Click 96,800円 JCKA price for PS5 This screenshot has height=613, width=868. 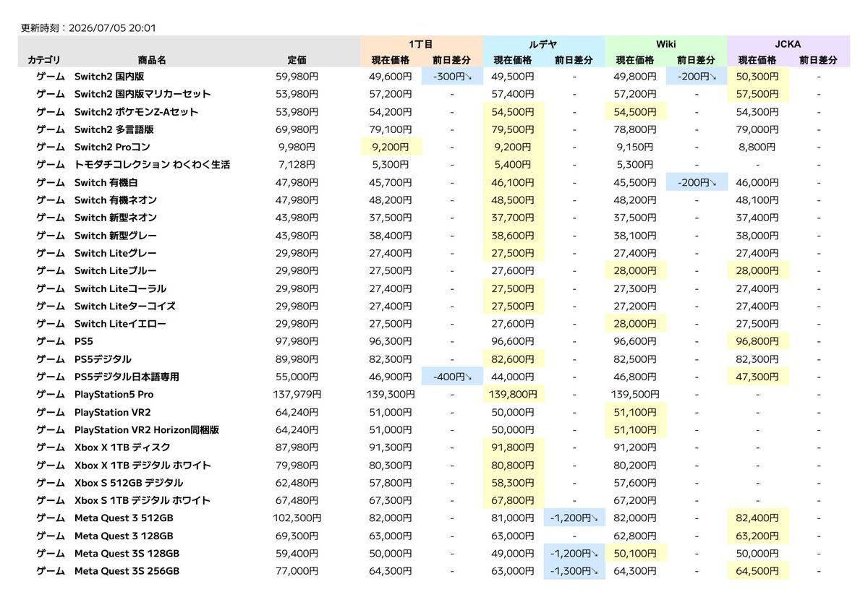[x=758, y=341]
